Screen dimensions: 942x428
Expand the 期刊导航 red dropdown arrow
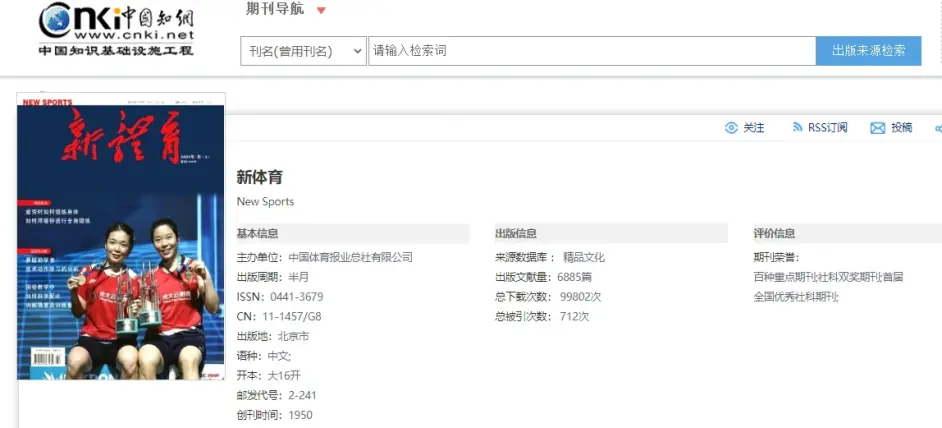coord(321,10)
